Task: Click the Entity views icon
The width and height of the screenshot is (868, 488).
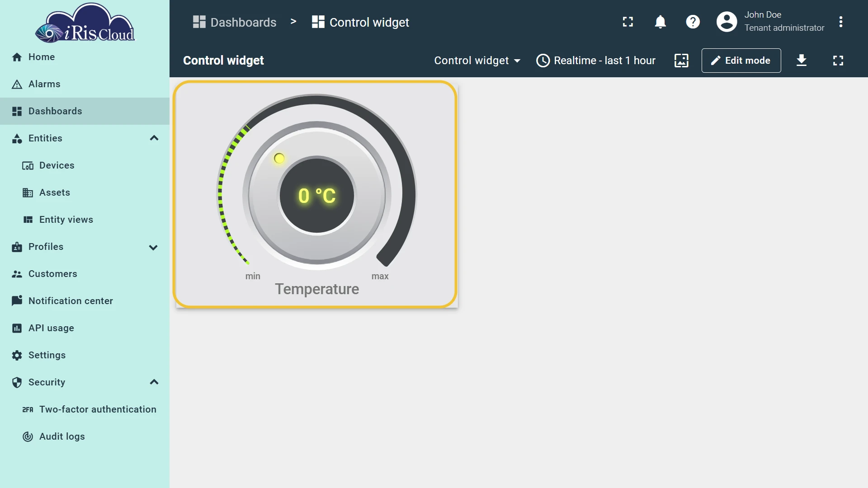Action: 28,220
